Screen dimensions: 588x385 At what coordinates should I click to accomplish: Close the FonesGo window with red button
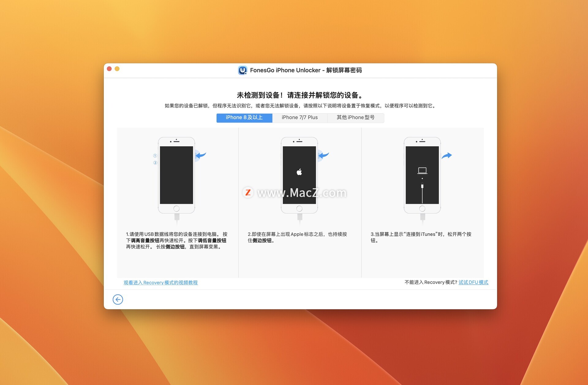(109, 69)
